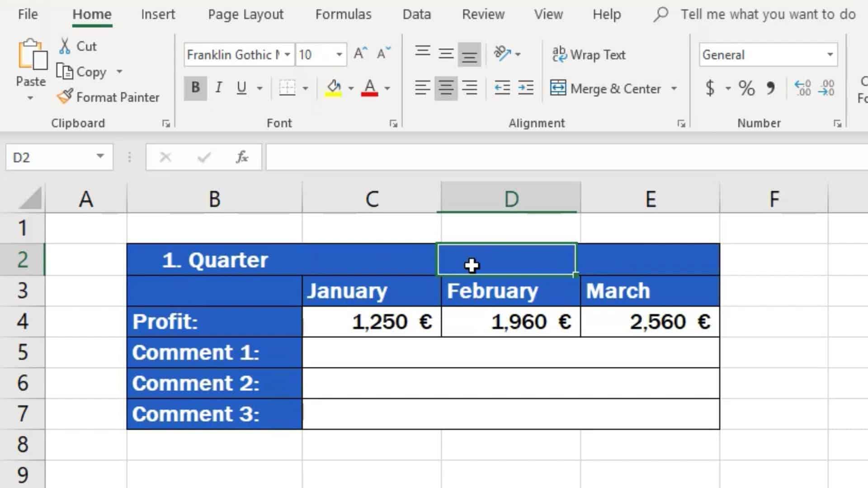Expand the font size dropdown
The image size is (868, 488).
(x=339, y=54)
